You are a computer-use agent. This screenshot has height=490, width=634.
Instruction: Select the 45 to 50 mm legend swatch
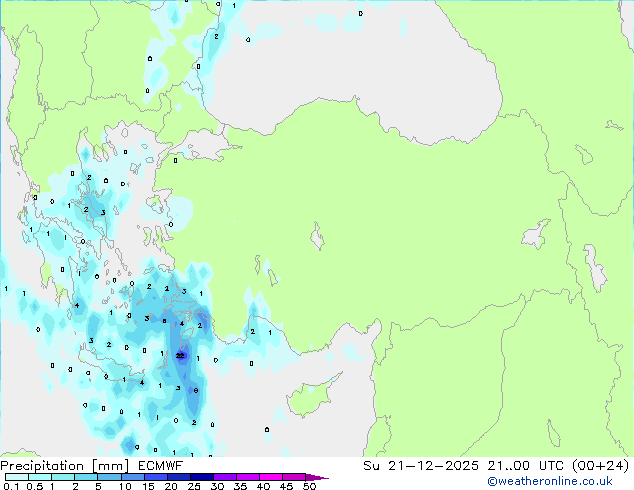coord(294,477)
